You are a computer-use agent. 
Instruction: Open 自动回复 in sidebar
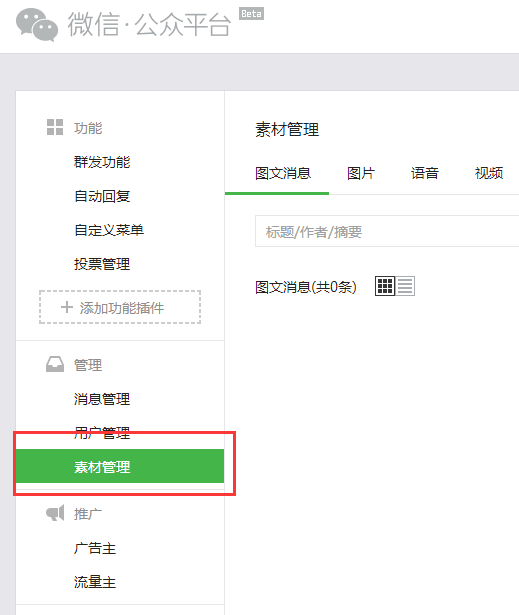pyautogui.click(x=102, y=196)
